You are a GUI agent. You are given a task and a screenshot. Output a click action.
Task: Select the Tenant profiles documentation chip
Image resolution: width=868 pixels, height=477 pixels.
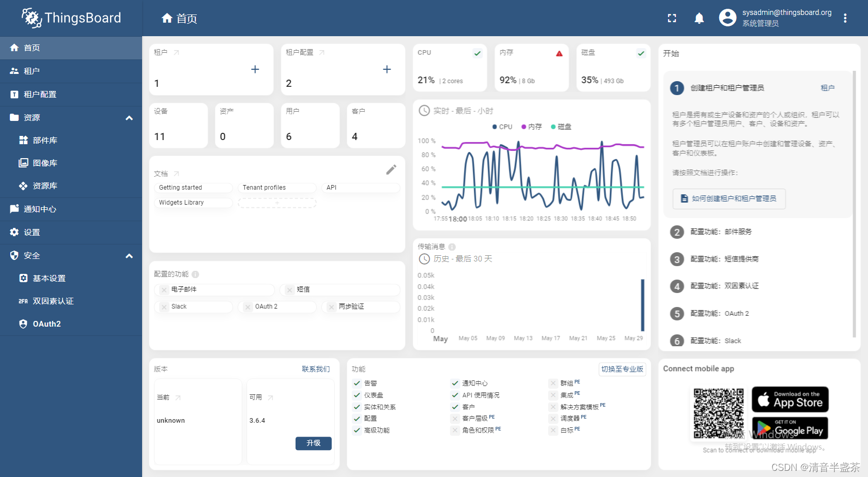coord(277,187)
